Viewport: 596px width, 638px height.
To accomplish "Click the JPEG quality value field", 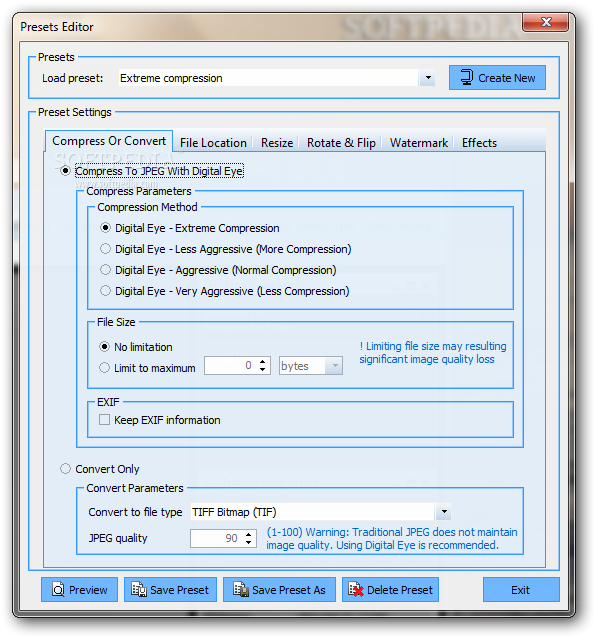I will [x=216, y=538].
